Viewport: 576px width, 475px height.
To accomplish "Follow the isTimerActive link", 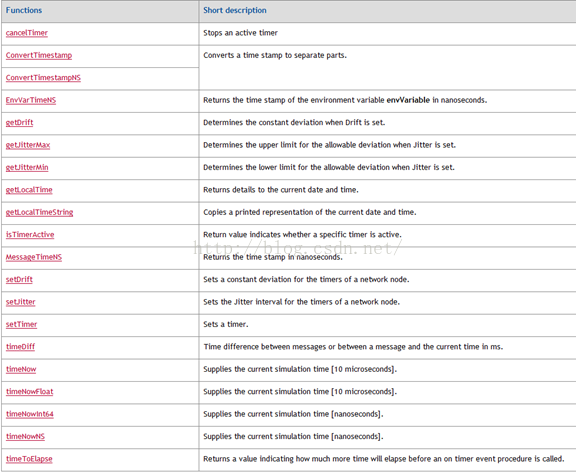I will point(30,234).
